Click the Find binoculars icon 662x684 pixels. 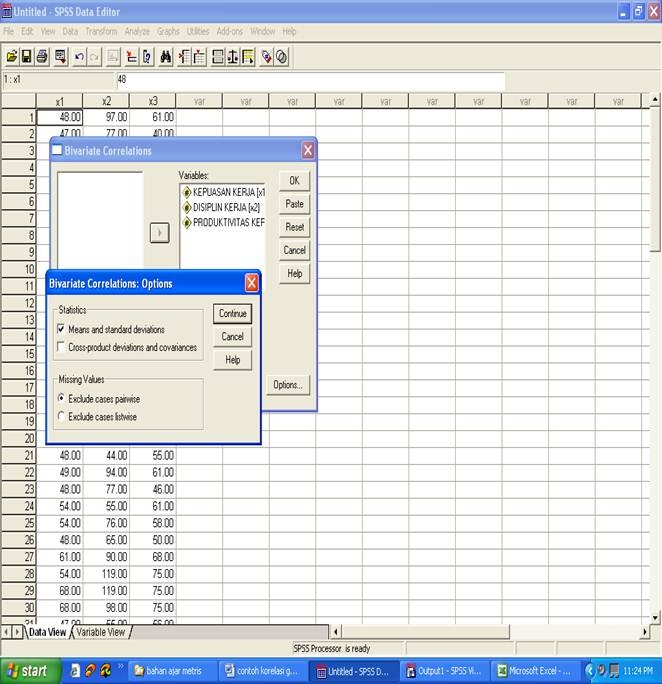point(166,57)
